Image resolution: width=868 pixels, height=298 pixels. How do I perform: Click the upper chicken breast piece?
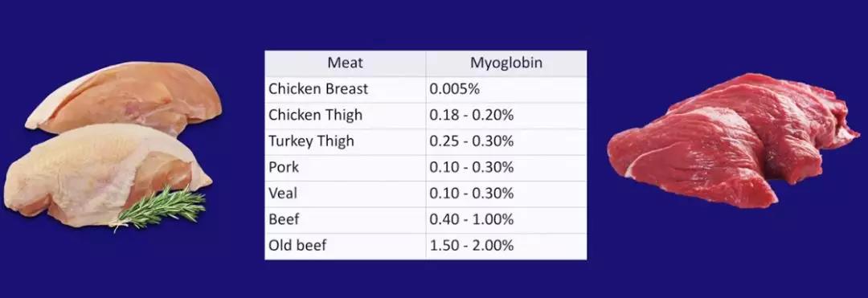[x=124, y=98]
